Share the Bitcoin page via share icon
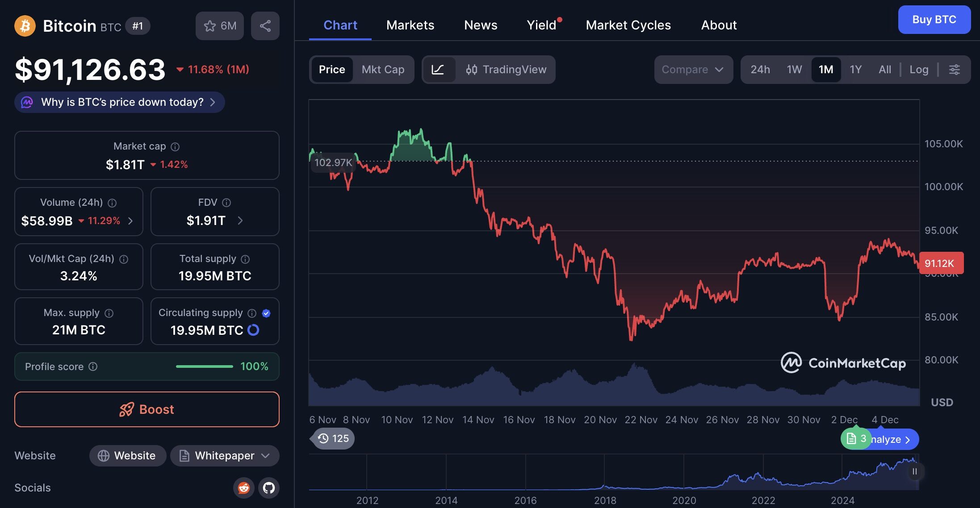Screen dimensions: 980x508 [x=265, y=25]
